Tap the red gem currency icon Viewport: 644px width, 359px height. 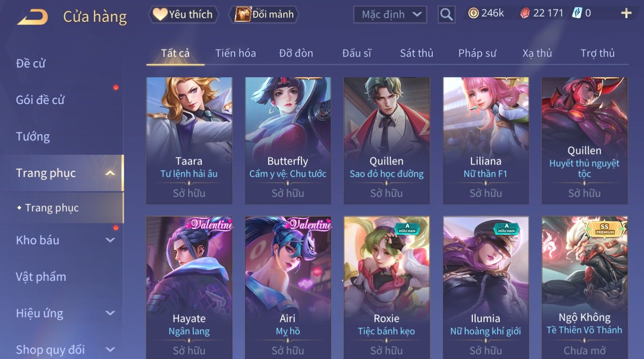click(525, 14)
